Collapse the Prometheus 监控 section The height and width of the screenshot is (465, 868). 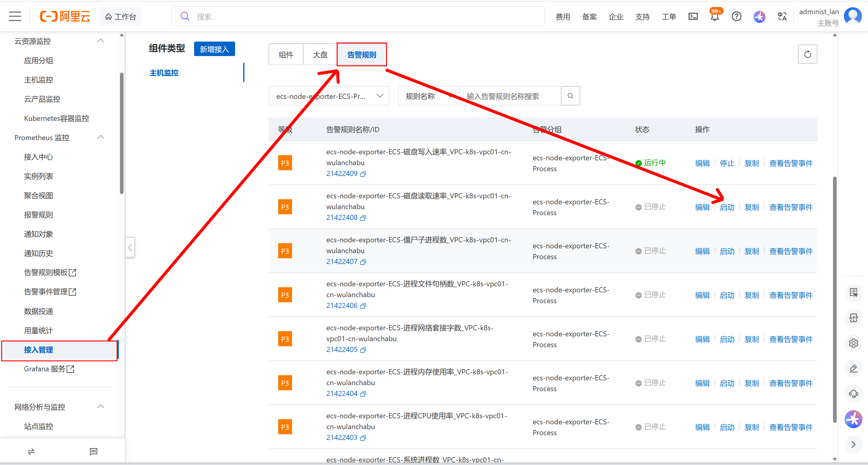[x=100, y=137]
